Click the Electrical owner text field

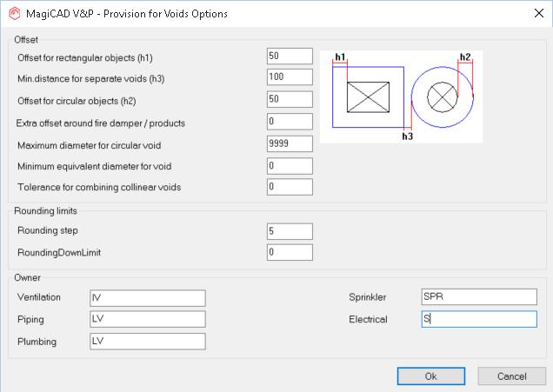click(x=478, y=319)
